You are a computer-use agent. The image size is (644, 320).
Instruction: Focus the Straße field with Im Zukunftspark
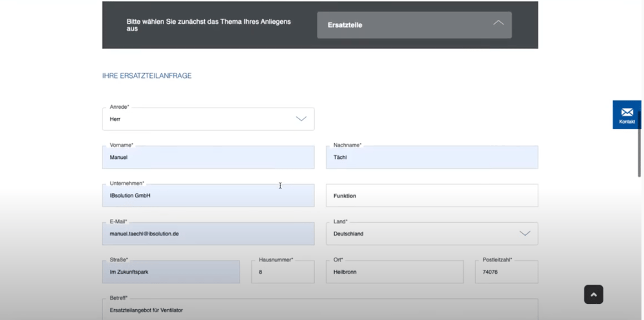[171, 272]
